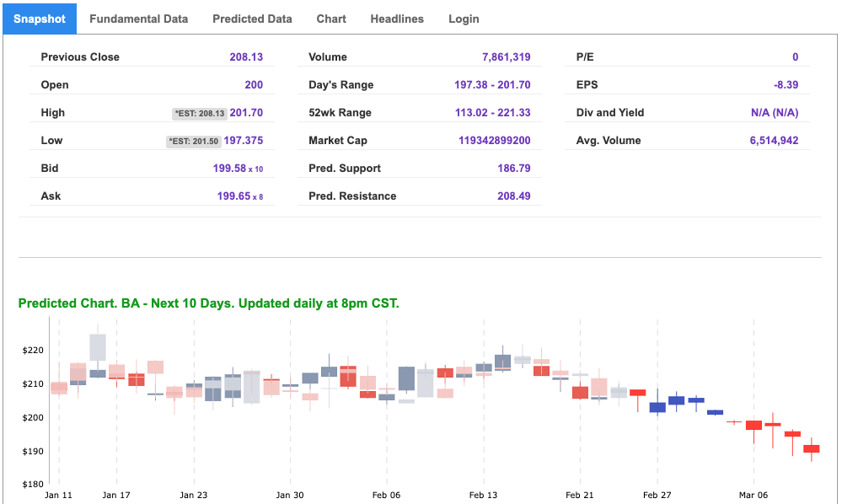Select the Volume value 7,861,319
842x504 pixels.
507,57
